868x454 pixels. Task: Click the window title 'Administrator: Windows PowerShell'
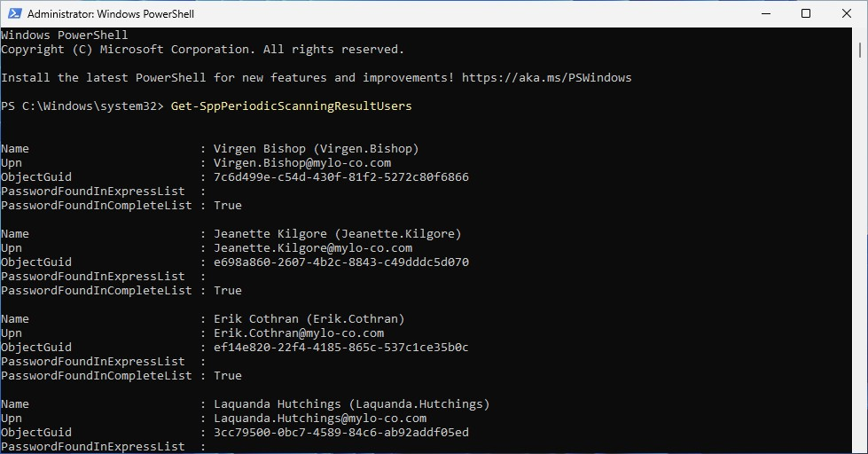pyautogui.click(x=111, y=14)
